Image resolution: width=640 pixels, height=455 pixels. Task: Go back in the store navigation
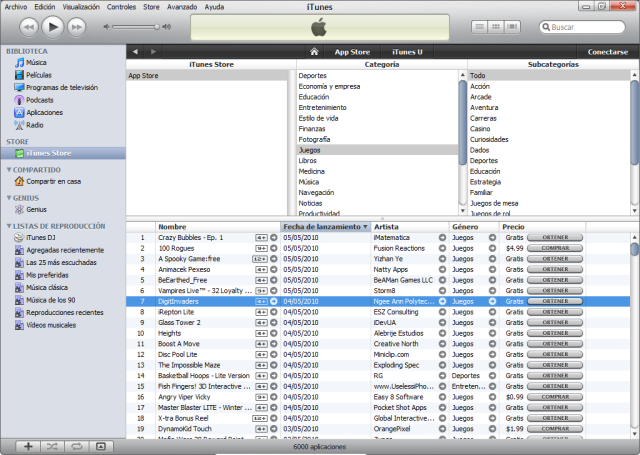click(135, 52)
